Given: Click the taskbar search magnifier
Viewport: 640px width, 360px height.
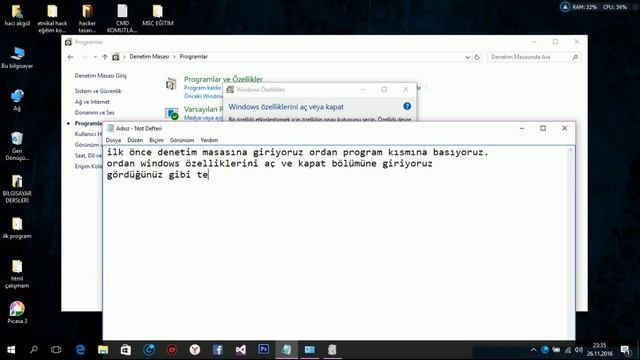Looking at the screenshot, I should pos(34,350).
